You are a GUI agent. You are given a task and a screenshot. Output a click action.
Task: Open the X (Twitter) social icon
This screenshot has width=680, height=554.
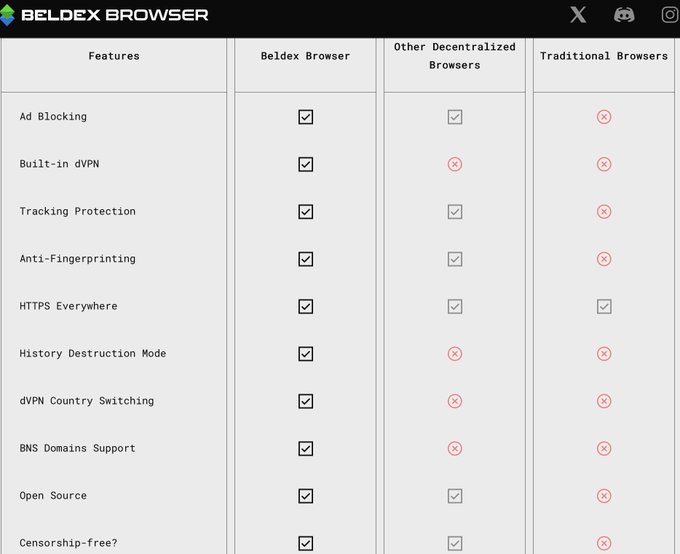pyautogui.click(x=578, y=15)
